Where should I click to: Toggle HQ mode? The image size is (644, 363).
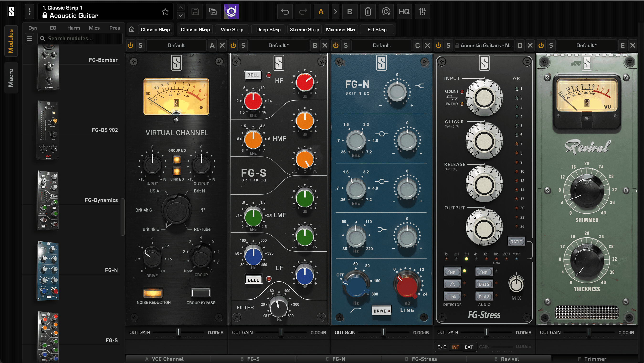point(404,11)
